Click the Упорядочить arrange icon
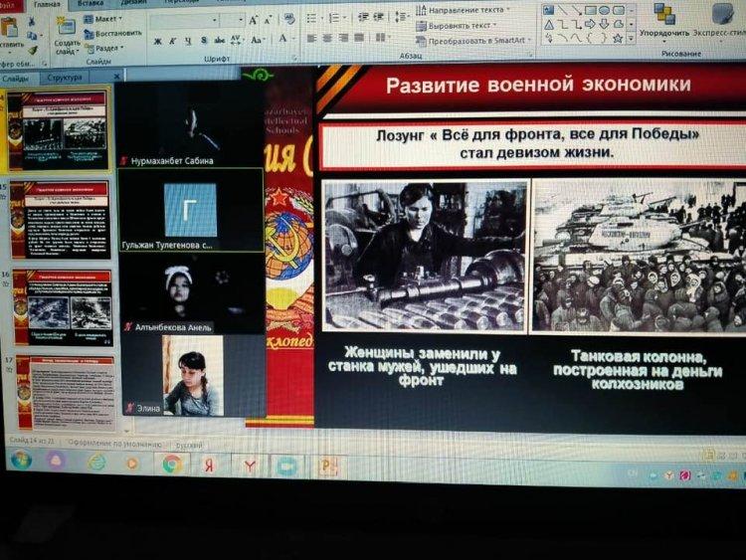 (664, 14)
